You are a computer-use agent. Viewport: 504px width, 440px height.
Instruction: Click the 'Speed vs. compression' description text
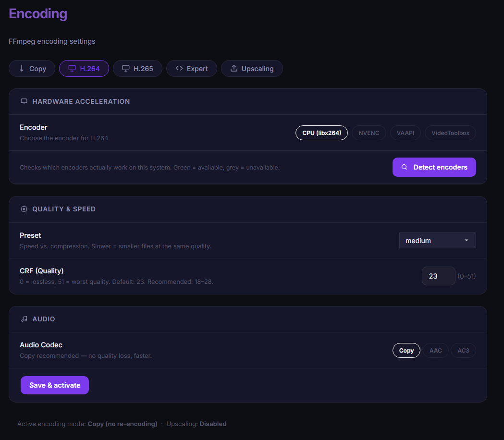point(115,246)
